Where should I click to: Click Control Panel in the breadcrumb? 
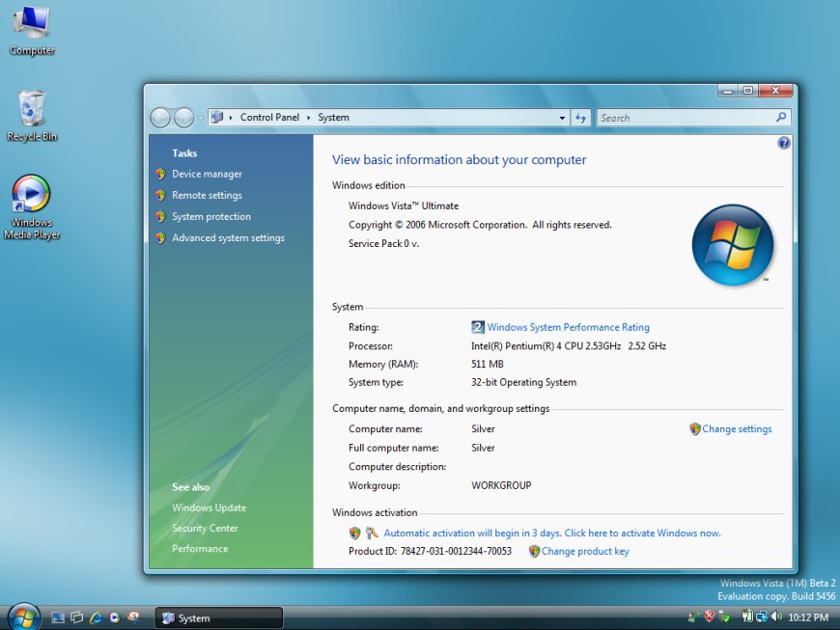click(x=269, y=118)
